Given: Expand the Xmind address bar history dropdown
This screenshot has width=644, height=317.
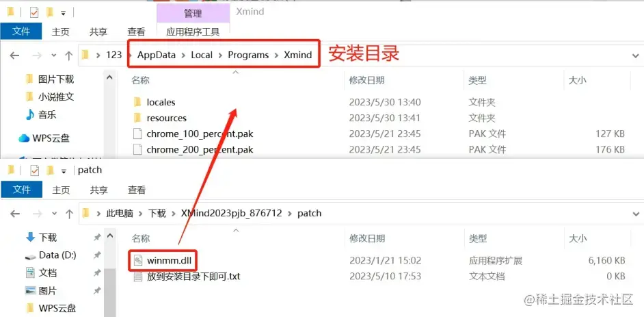Looking at the screenshot, I should coord(636,55).
